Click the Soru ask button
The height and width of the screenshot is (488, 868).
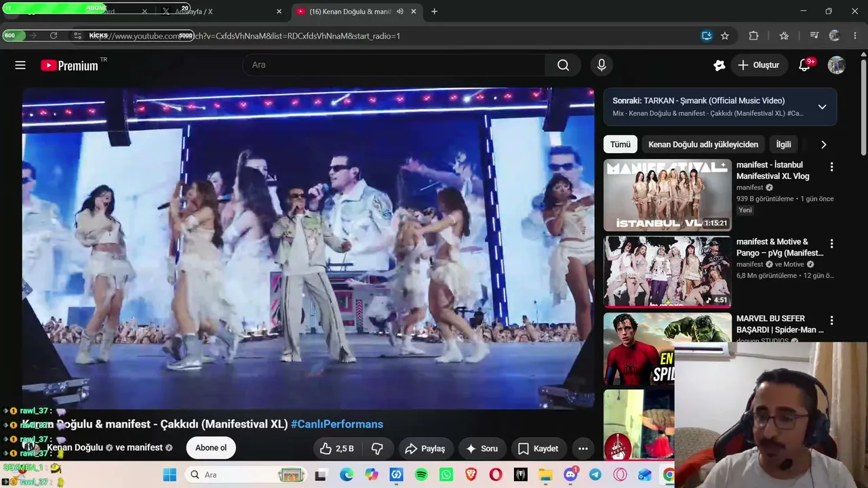point(482,448)
